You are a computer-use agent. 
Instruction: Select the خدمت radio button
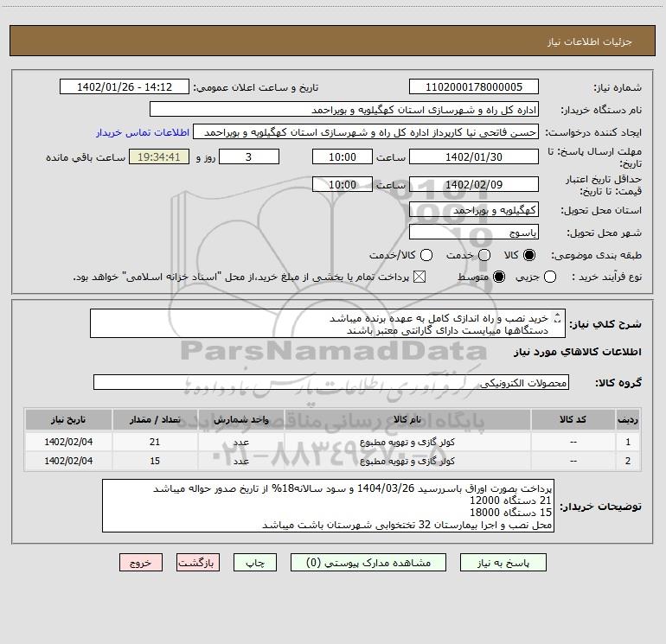(484, 255)
